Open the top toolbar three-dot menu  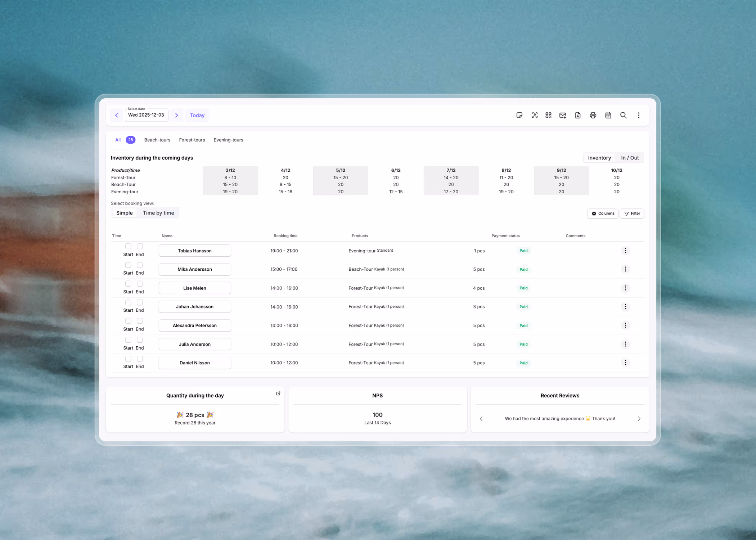[639, 115]
